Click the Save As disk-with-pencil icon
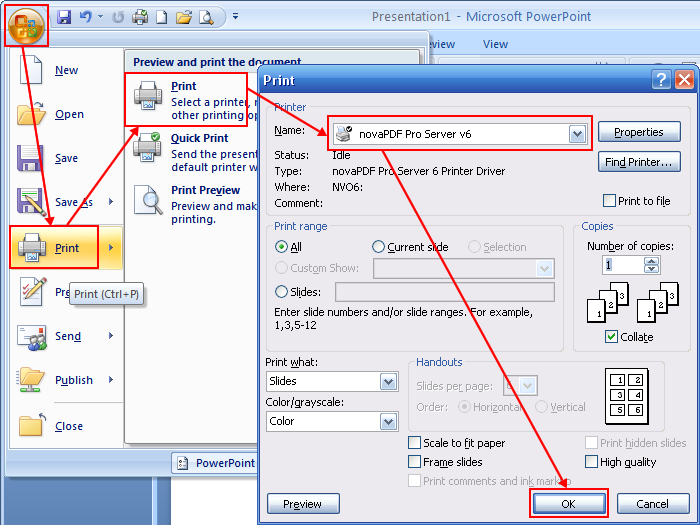 pyautogui.click(x=30, y=202)
